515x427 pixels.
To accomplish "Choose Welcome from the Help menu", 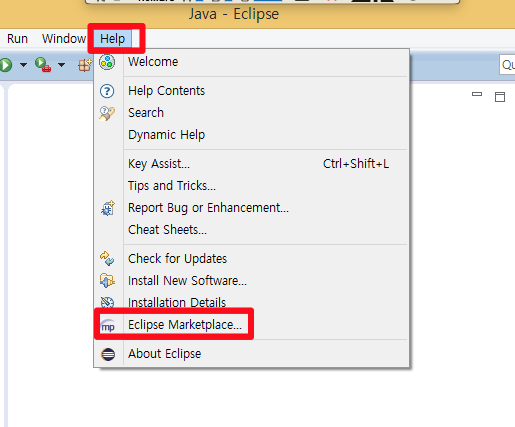I will click(x=251, y=62).
